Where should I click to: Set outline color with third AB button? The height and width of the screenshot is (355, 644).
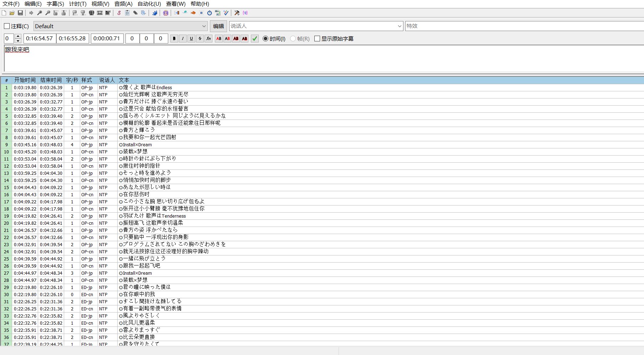click(236, 39)
